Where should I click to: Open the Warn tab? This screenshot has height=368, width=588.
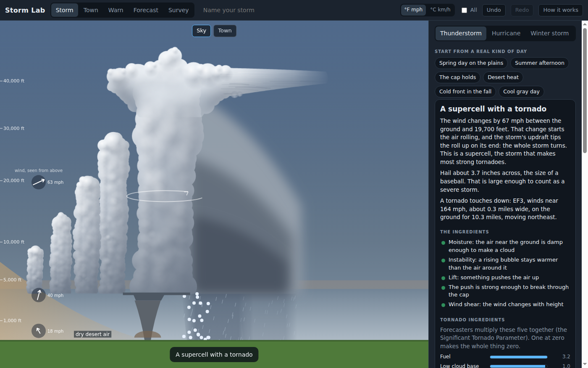click(116, 10)
